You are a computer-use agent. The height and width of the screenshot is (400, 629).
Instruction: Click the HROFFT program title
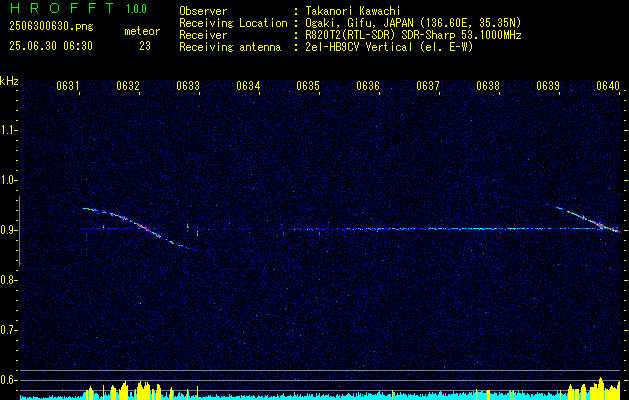click(63, 8)
